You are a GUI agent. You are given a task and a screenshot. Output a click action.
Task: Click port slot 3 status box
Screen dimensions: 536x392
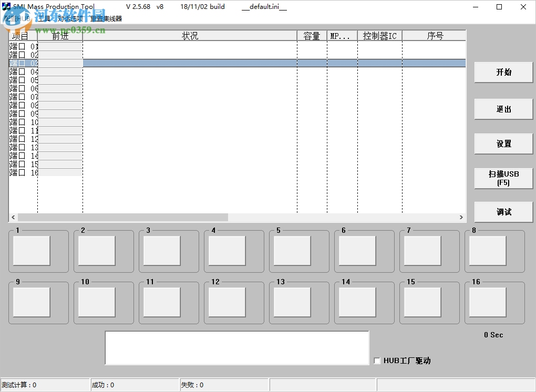[x=162, y=251]
